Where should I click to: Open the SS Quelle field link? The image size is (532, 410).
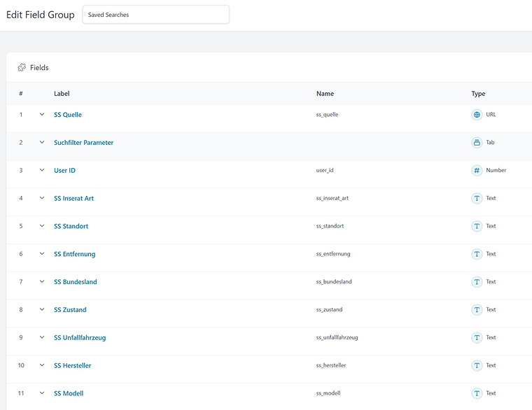coord(68,115)
